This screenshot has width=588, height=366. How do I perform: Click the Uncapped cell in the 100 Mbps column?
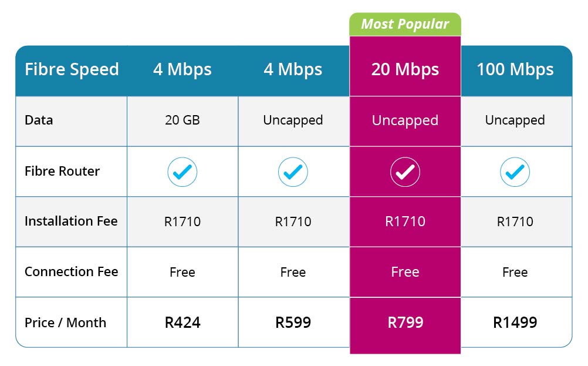click(x=516, y=120)
